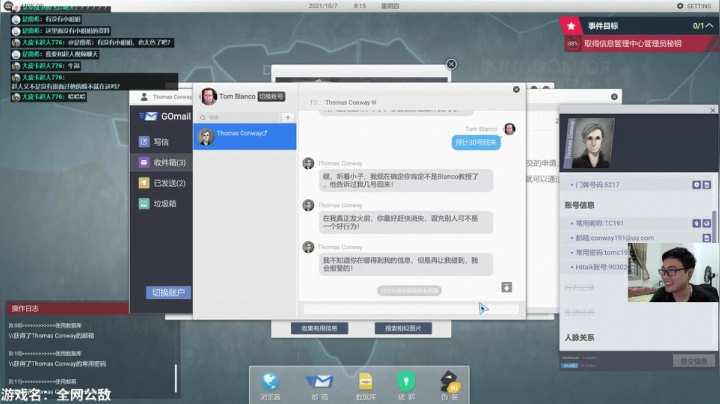Image resolution: width=720 pixels, height=404 pixels.
Task: Expand the 账号信息 section header
Action: pos(579,205)
